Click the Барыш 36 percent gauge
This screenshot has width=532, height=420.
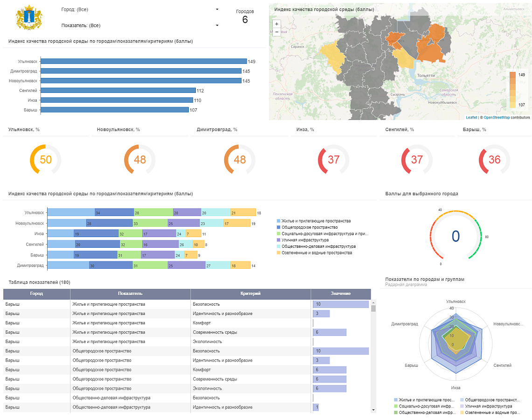point(494,160)
